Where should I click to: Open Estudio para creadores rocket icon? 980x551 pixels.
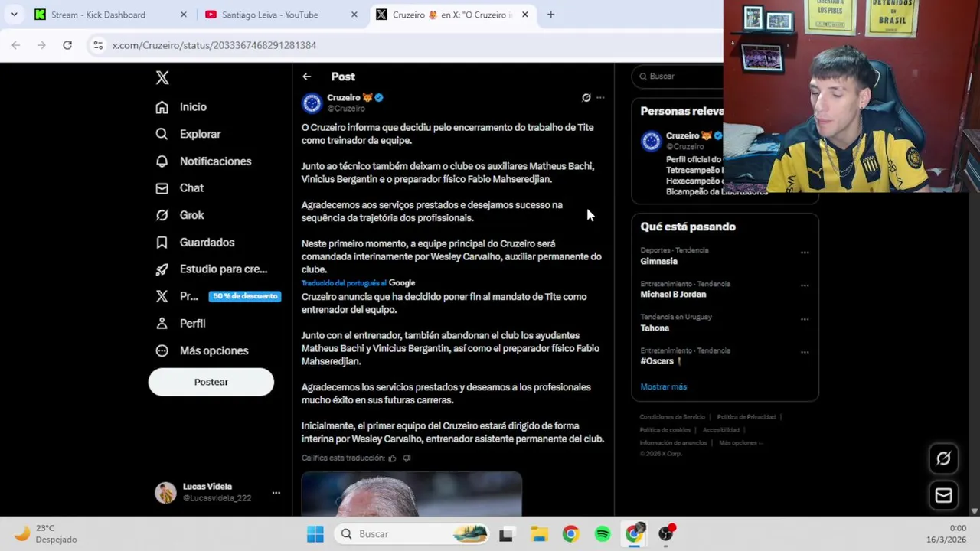click(x=162, y=269)
